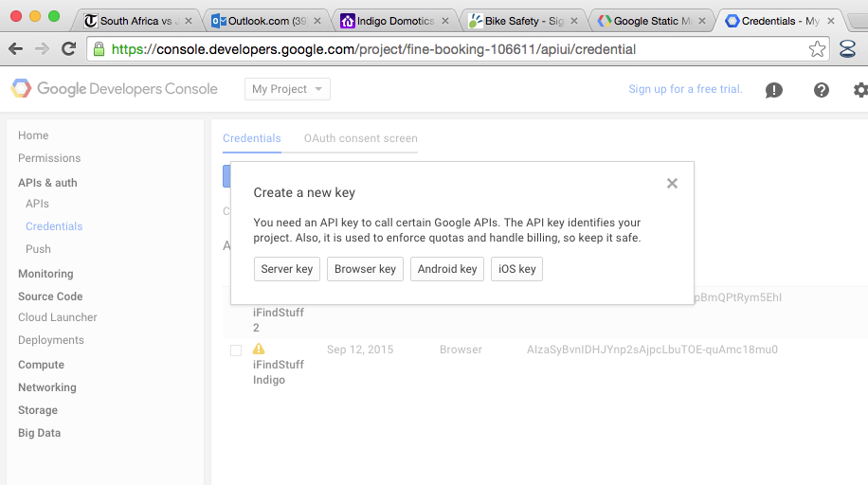Expand Source Code sidebar section
The image size is (868, 485).
(x=50, y=296)
